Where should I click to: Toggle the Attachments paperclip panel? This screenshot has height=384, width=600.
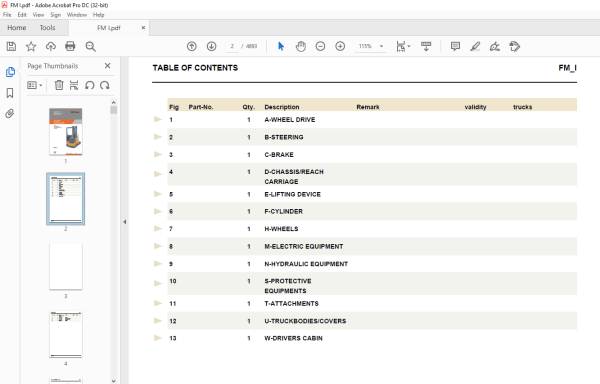[10, 114]
